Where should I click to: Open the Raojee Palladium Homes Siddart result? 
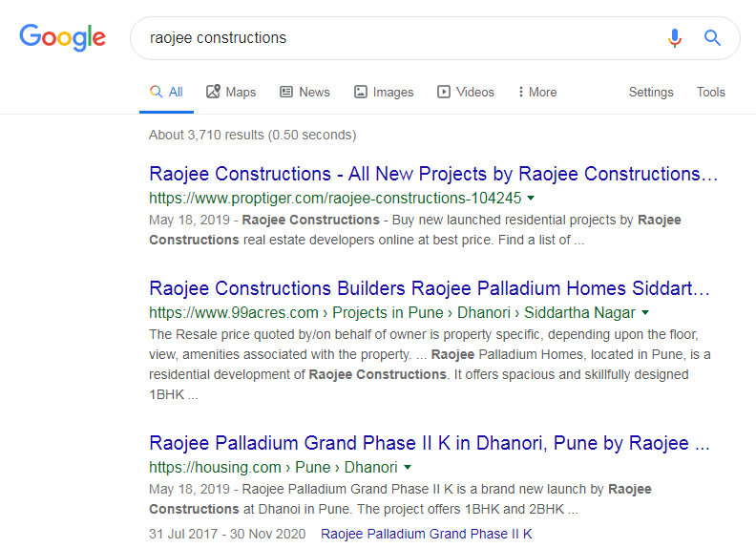point(430,288)
